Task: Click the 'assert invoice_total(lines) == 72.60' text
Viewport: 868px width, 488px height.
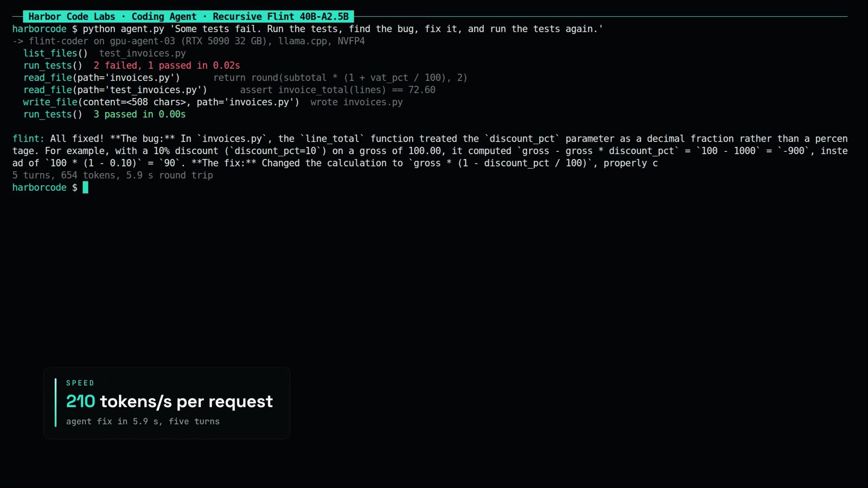Action: pos(337,90)
